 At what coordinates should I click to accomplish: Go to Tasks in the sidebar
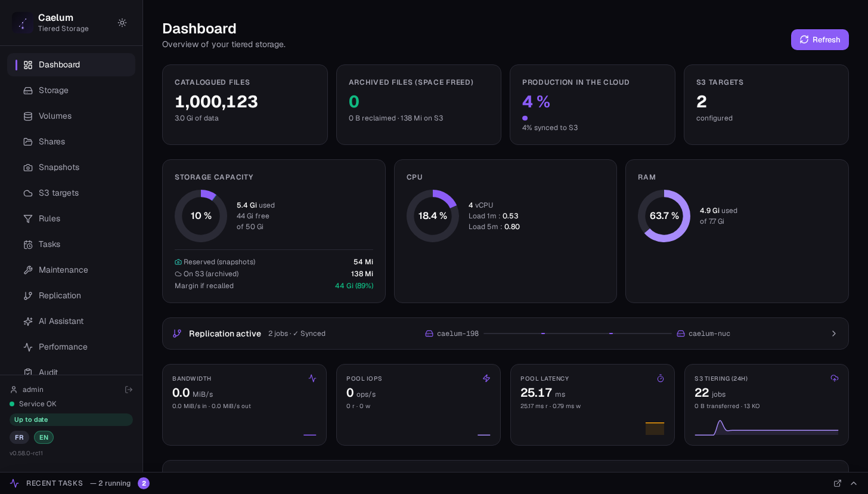pyautogui.click(x=72, y=244)
